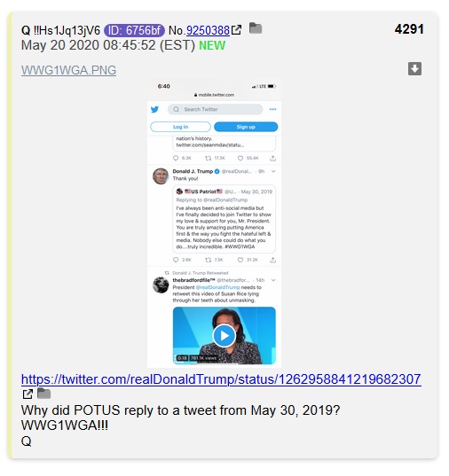Open the post number 9250388 link
449x476 pixels.
coord(208,30)
